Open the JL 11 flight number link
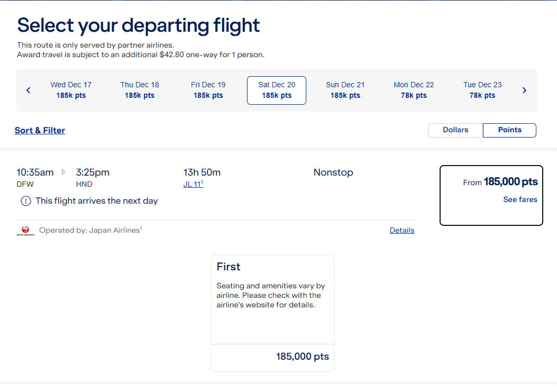Screen dimensions: 557x392 [193, 184]
